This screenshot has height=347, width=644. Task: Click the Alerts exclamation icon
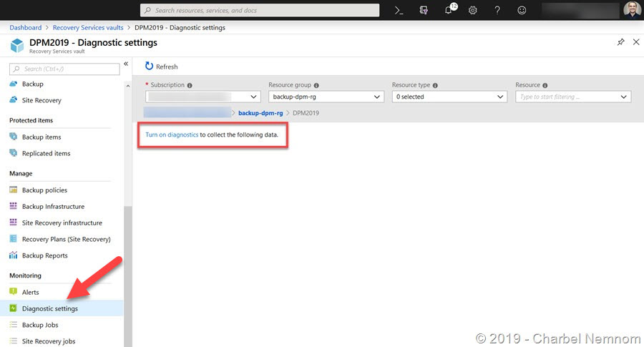click(x=13, y=292)
